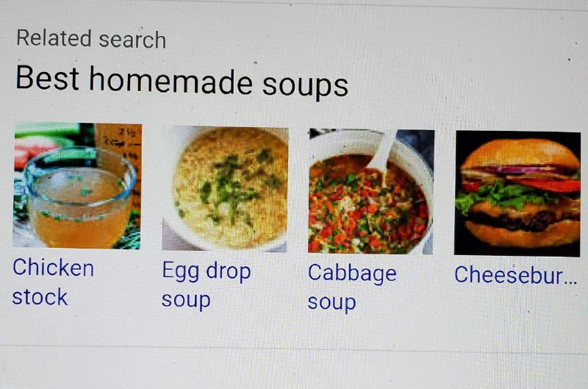The image size is (588, 389).
Task: Click the white spoon in cabbage soup photo
Action: click(x=383, y=152)
